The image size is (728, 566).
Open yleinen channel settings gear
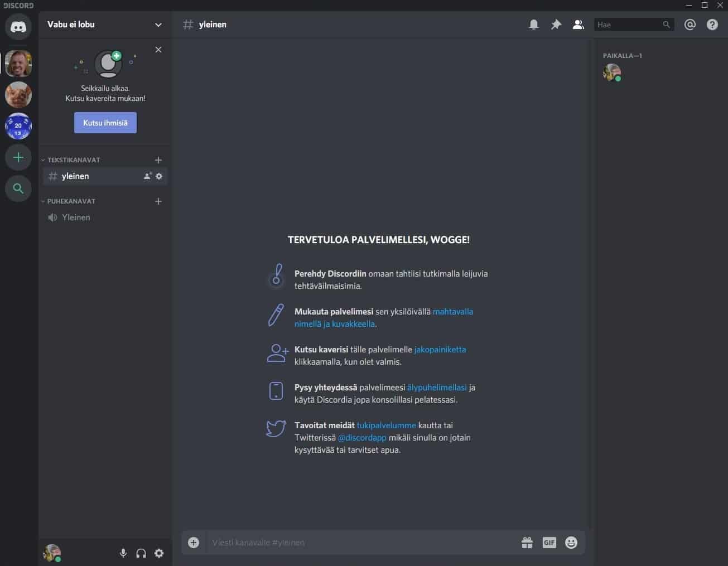159,176
